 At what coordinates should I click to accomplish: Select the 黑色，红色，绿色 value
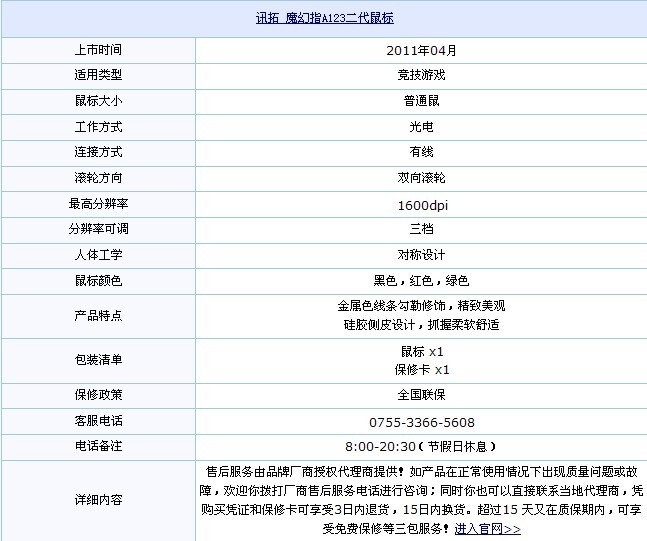(421, 281)
